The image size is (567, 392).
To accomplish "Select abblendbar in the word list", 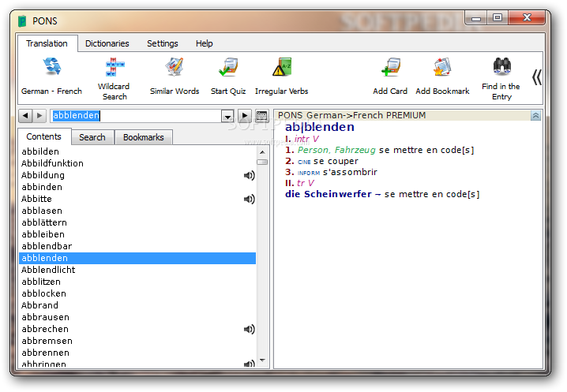I will pyautogui.click(x=137, y=246).
